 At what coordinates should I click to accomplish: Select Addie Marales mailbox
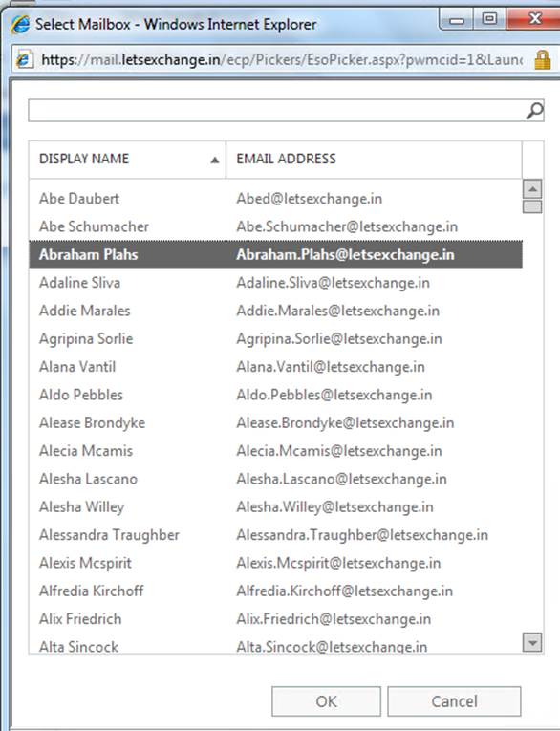click(275, 311)
